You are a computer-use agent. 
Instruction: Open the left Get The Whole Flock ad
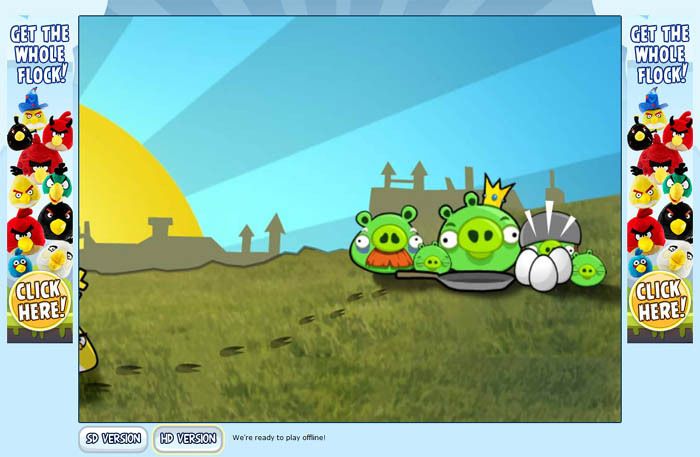(40, 180)
